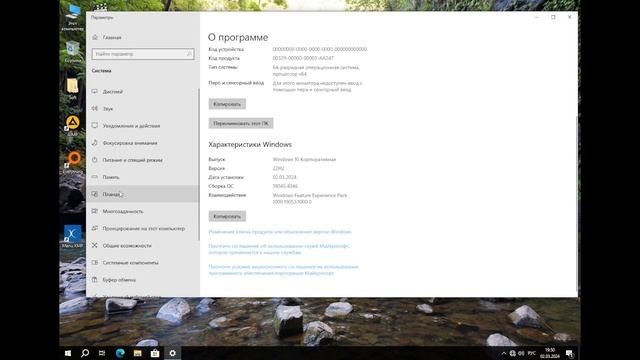Select the Soft folder on desktop
The width and height of the screenshot is (640, 360).
click(73, 89)
